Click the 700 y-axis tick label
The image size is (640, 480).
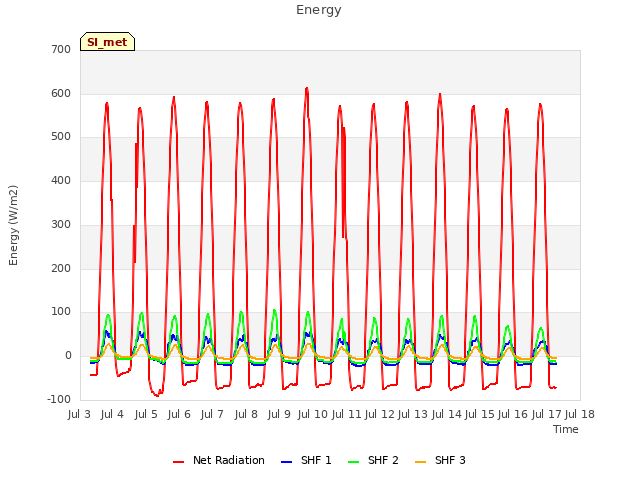[61, 50]
